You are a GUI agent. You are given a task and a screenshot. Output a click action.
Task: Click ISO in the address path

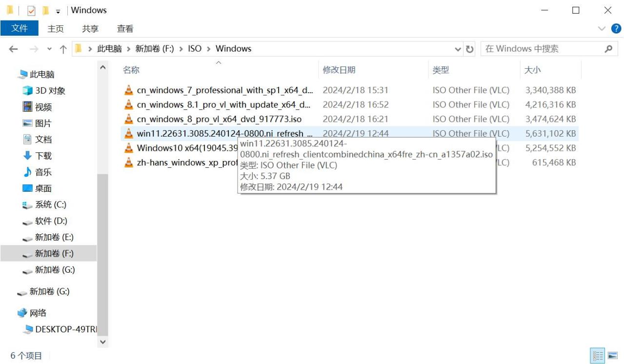(195, 49)
